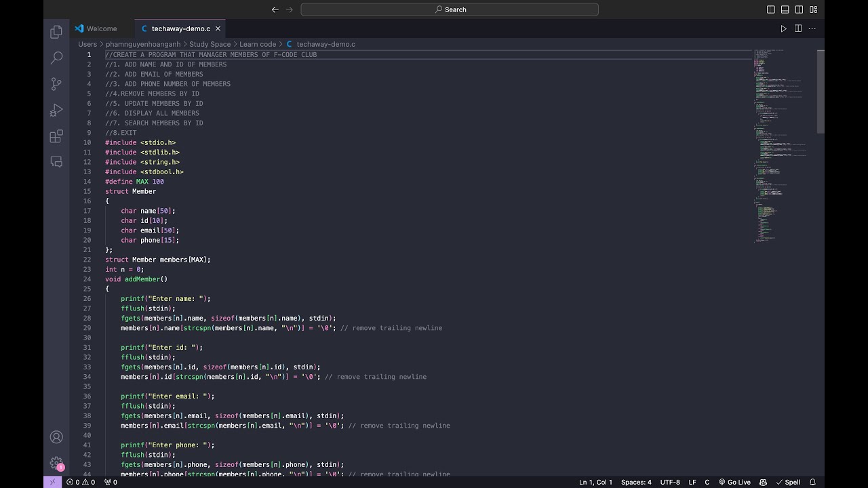
Task: Go forward using the title bar arrow
Action: tap(290, 9)
